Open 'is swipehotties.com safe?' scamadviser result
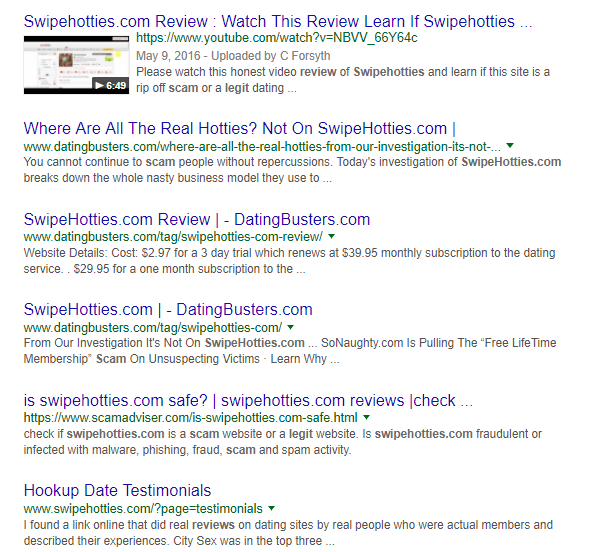Image resolution: width=609 pixels, height=552 pixels. 248,401
